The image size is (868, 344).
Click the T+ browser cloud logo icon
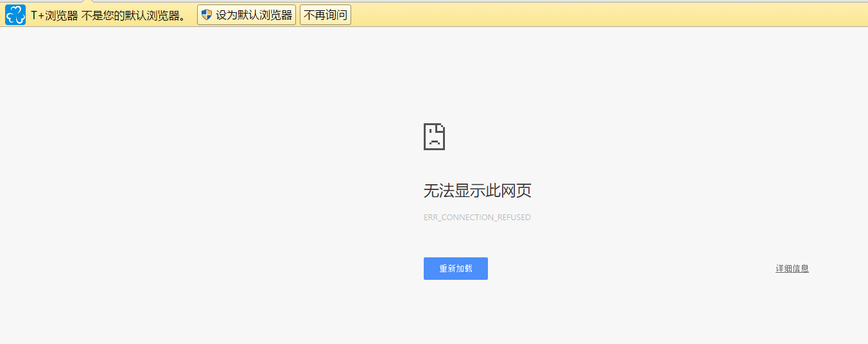click(15, 15)
